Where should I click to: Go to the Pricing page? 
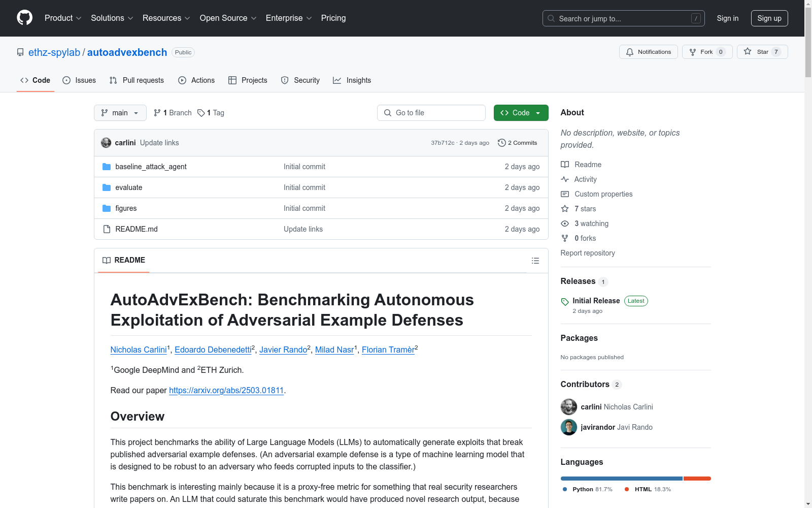(333, 18)
